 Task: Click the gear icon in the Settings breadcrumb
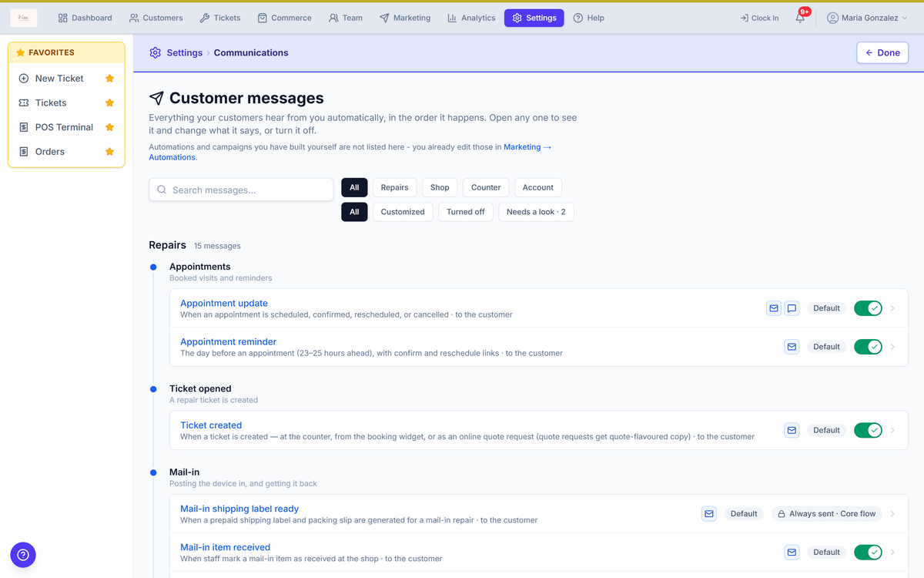tap(156, 52)
